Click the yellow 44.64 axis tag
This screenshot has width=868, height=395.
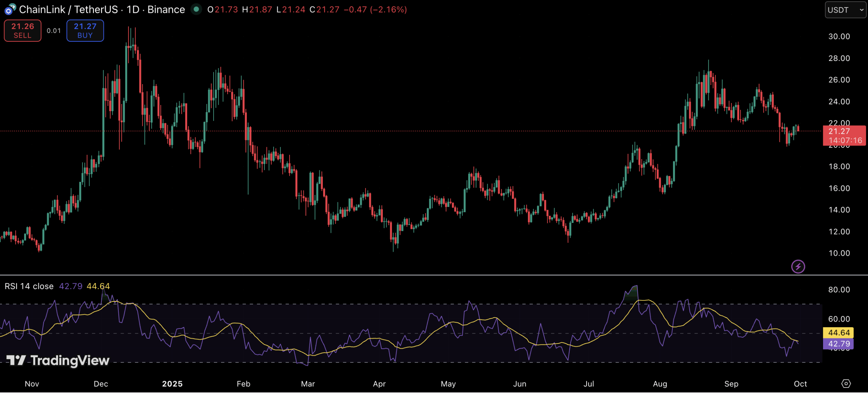click(x=838, y=333)
